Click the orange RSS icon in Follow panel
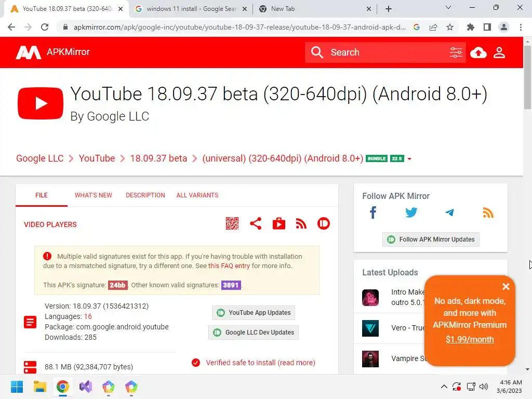The height and width of the screenshot is (399, 532). [488, 212]
